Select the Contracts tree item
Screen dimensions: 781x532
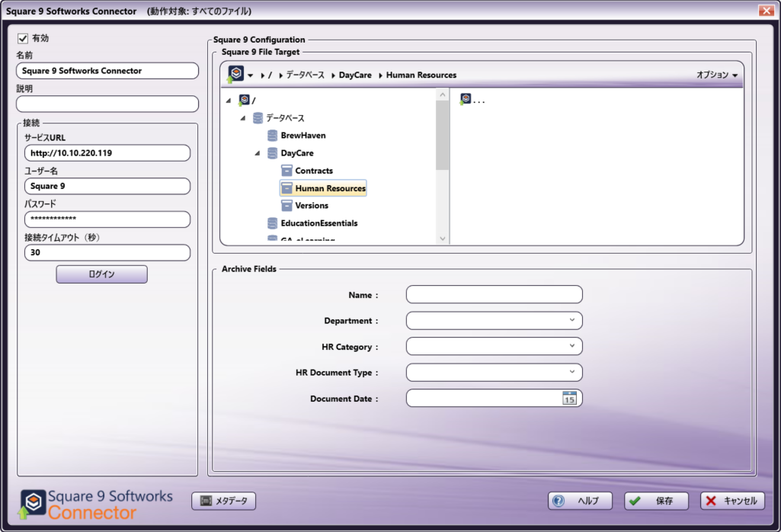(314, 171)
